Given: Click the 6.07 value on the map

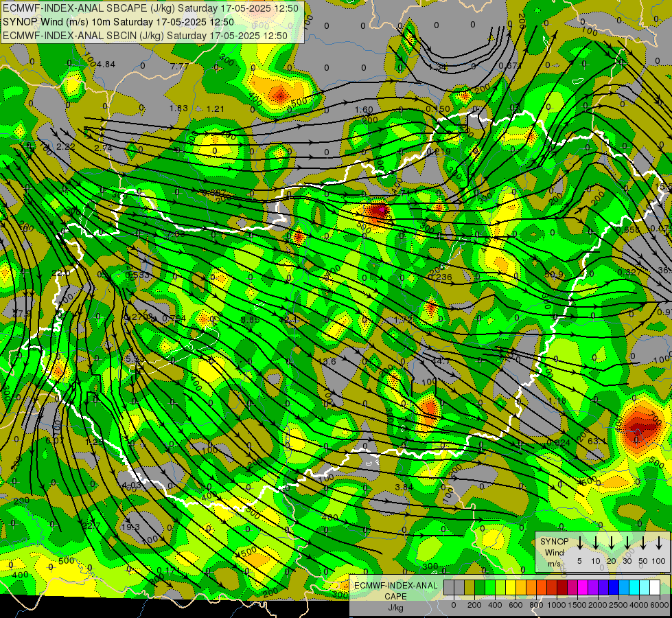Looking at the screenshot, I should tap(54, 440).
